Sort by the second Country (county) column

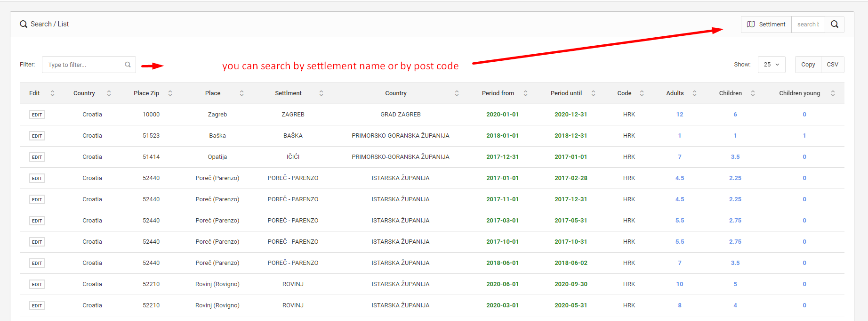(457, 93)
